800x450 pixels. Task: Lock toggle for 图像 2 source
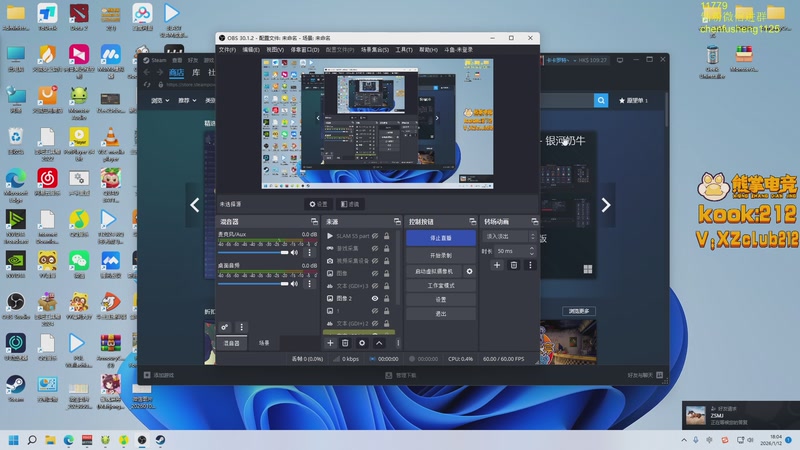click(387, 298)
